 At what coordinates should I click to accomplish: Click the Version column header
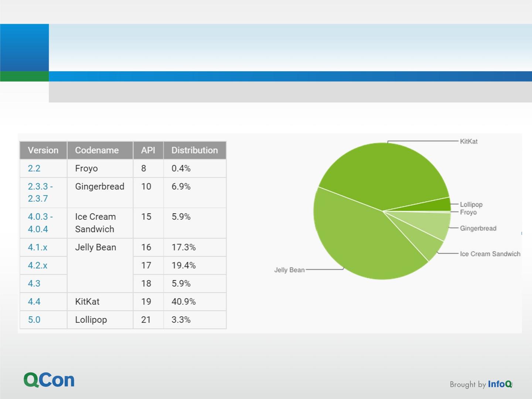pos(43,150)
